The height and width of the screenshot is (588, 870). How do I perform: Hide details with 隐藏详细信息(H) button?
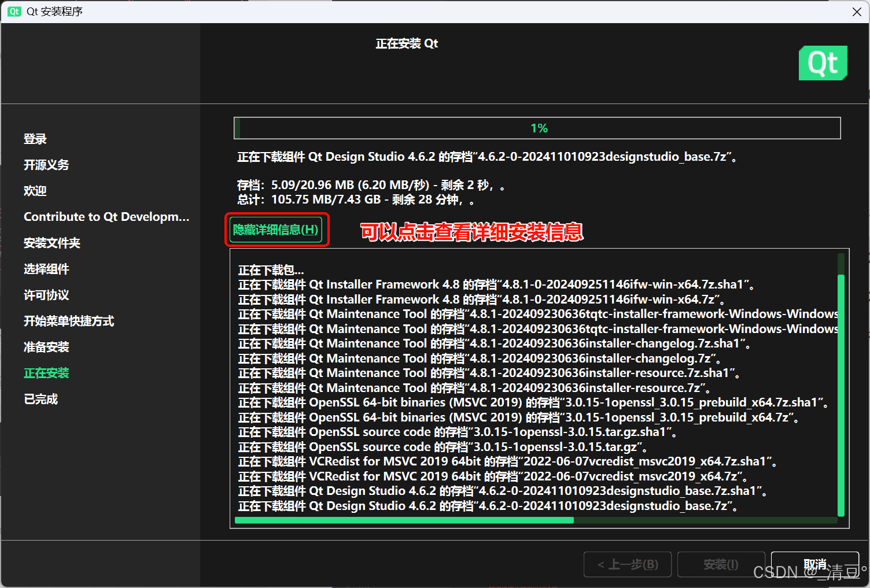coord(276,230)
